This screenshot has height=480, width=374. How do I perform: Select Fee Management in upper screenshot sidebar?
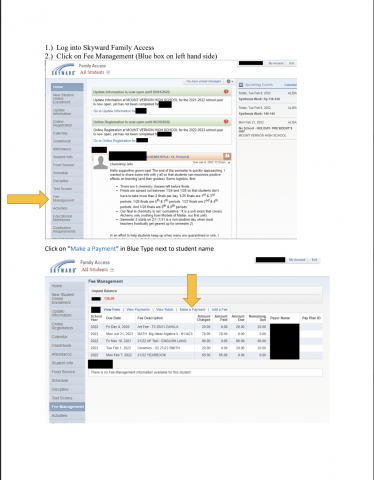tap(67, 198)
